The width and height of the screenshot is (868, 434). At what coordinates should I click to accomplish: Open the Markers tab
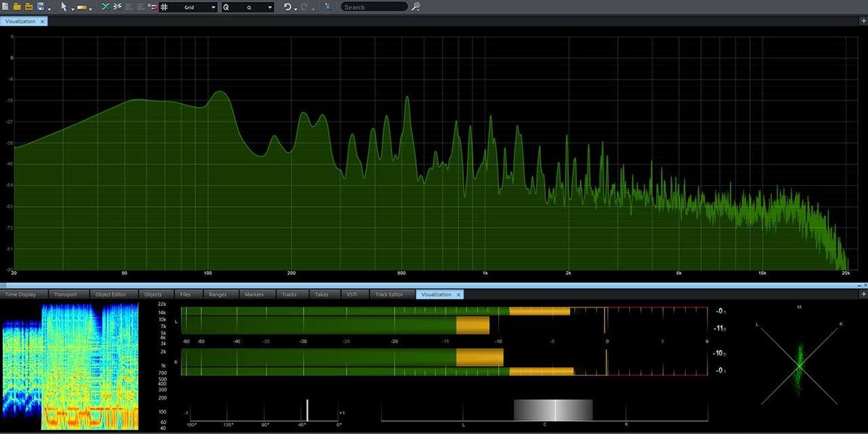[254, 294]
